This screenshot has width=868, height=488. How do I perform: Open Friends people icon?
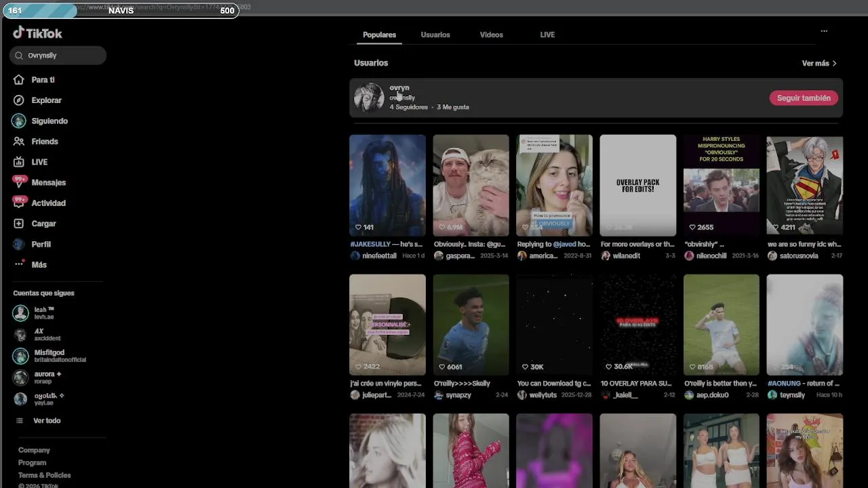[x=19, y=142]
